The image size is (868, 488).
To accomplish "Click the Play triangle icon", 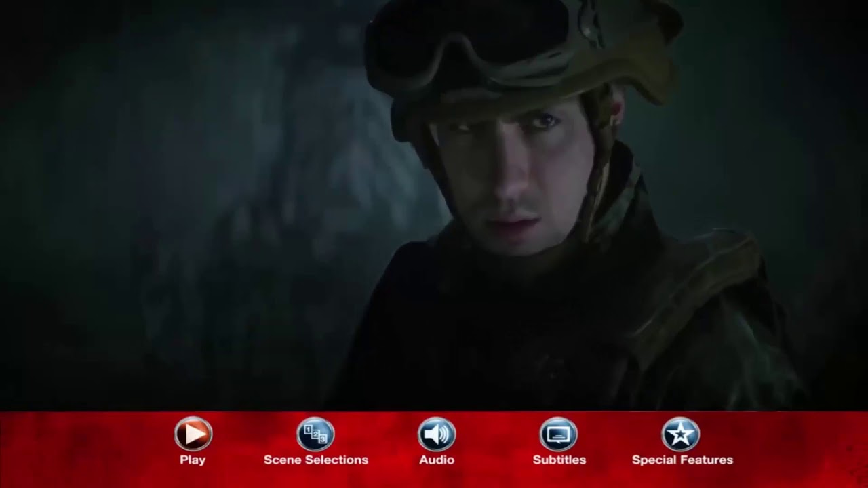I will (193, 434).
